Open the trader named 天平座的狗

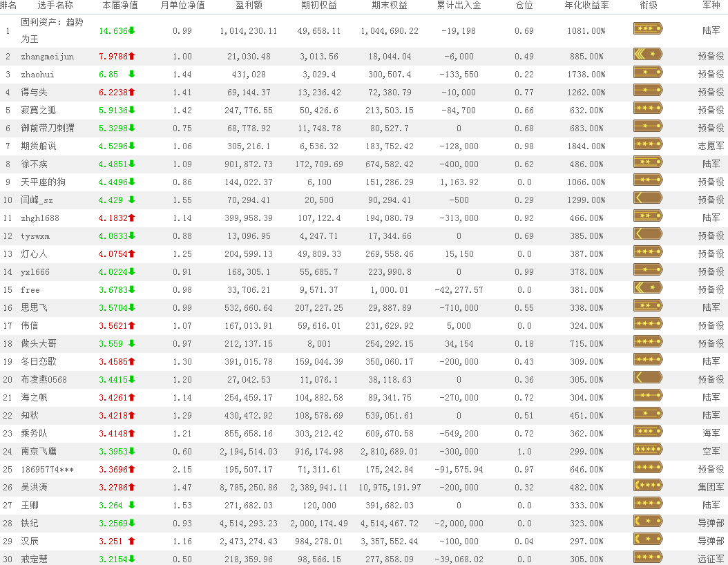tap(43, 182)
